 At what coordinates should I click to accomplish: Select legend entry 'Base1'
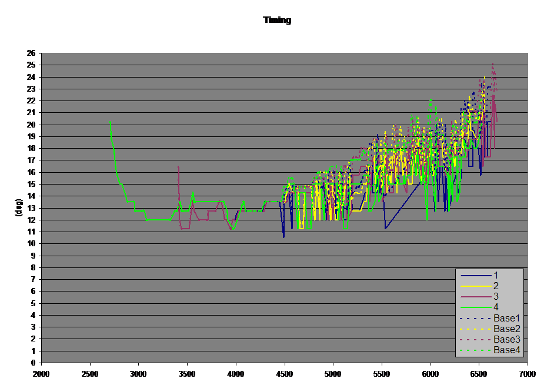(x=507, y=318)
